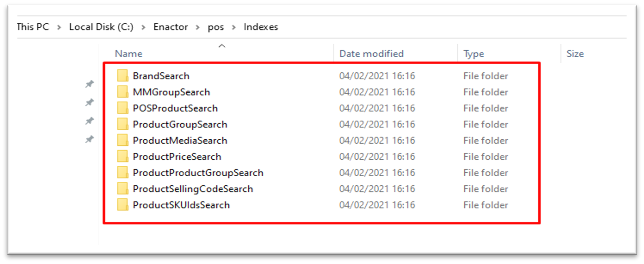Select the ProductSellingCodeSearch folder name

[193, 189]
